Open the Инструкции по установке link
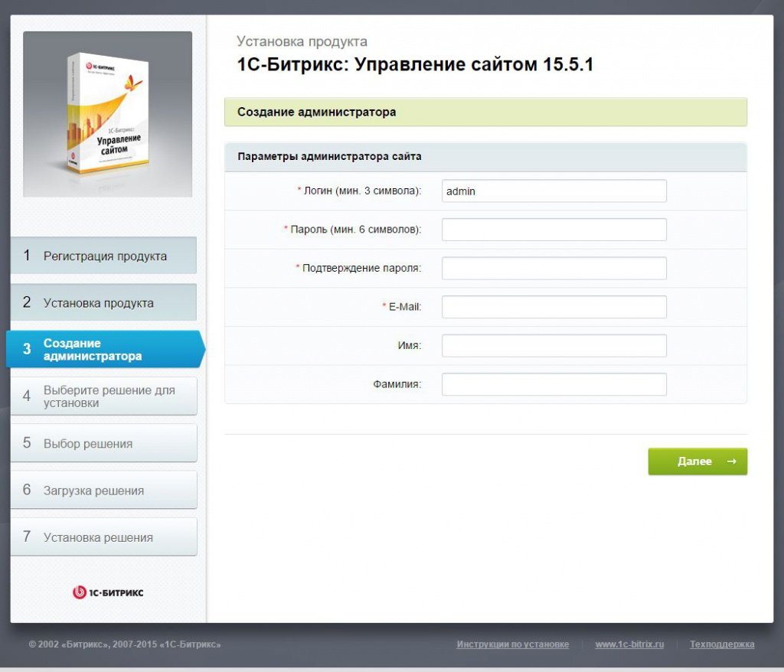 tap(512, 644)
